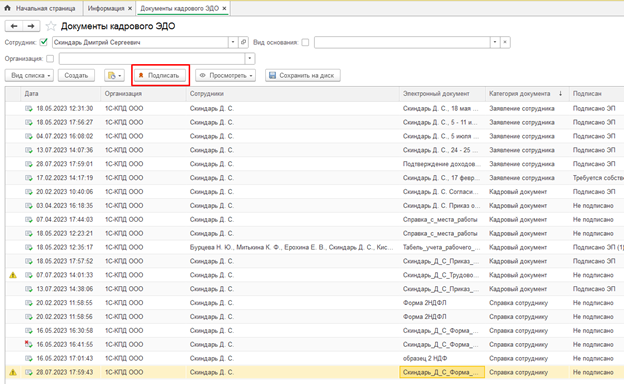Select the row dated 07.04.2023 17:44:03
This screenshot has width=624, height=384.
(314, 220)
